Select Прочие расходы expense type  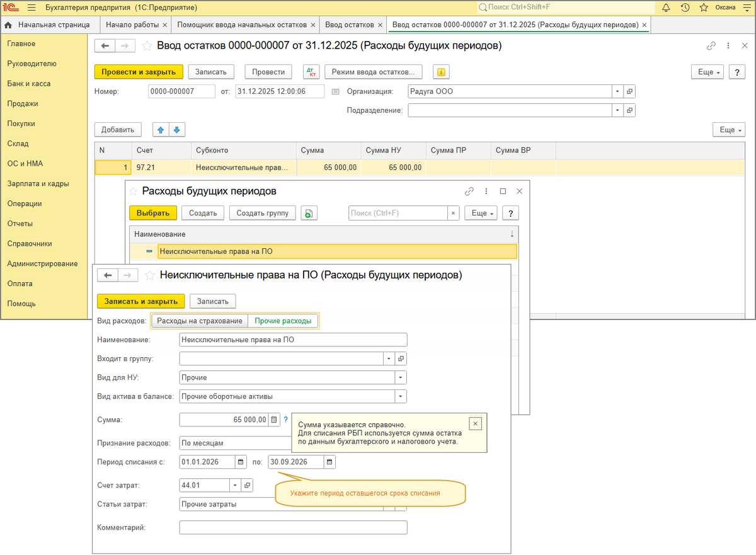283,321
